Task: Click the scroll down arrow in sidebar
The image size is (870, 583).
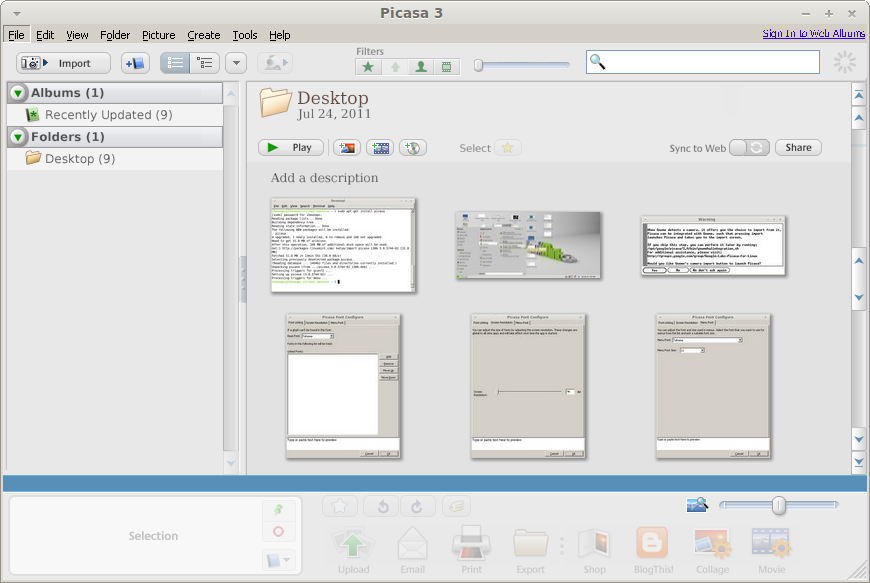Action: pos(231,463)
